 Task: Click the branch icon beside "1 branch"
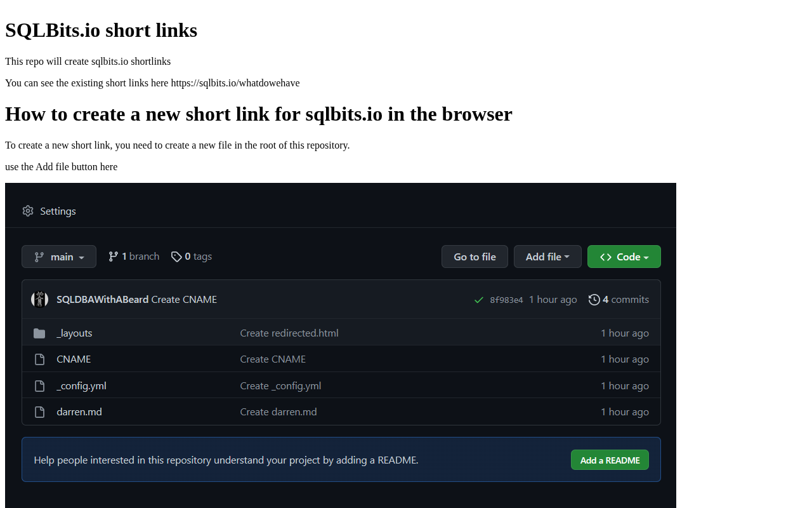click(113, 257)
